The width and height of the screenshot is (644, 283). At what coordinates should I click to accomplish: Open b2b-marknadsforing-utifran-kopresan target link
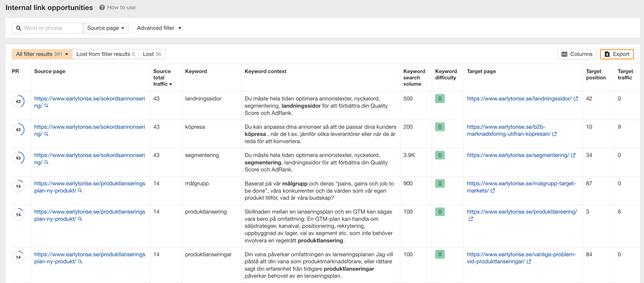click(509, 131)
